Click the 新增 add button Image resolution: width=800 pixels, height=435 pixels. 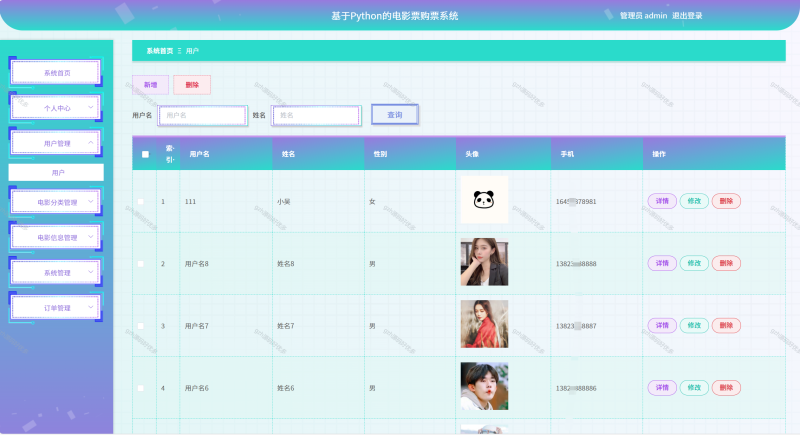click(x=151, y=85)
